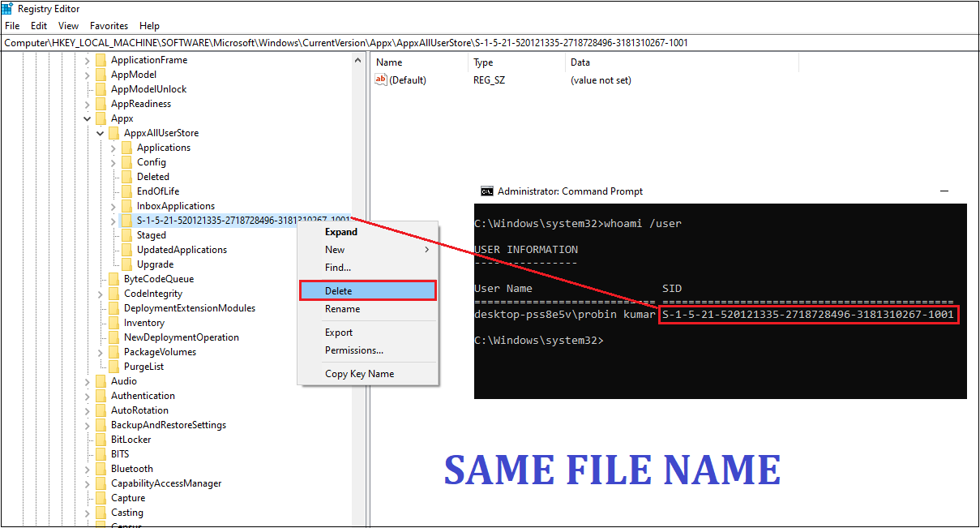Choose Delete from the context menu

[x=339, y=290]
